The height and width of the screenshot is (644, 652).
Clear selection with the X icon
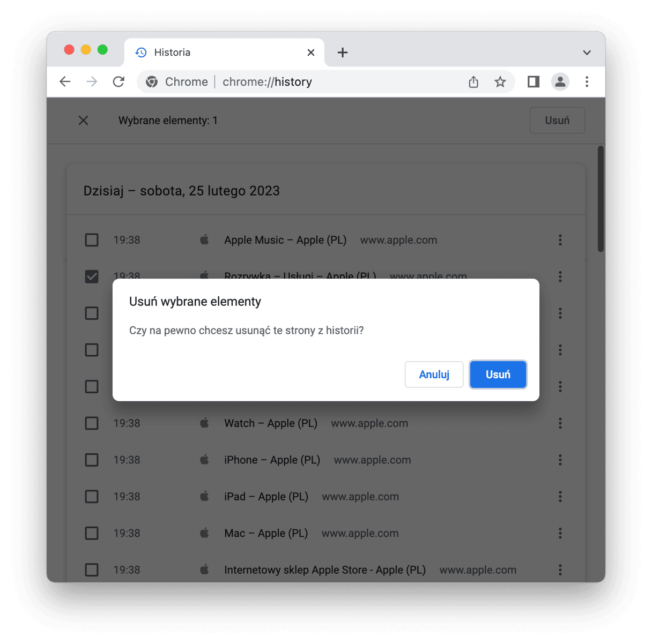point(83,121)
